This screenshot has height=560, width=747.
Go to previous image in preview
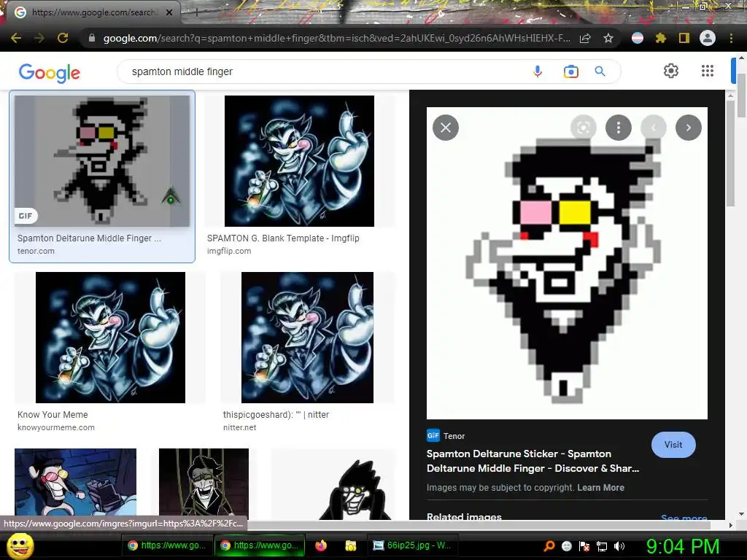654,128
